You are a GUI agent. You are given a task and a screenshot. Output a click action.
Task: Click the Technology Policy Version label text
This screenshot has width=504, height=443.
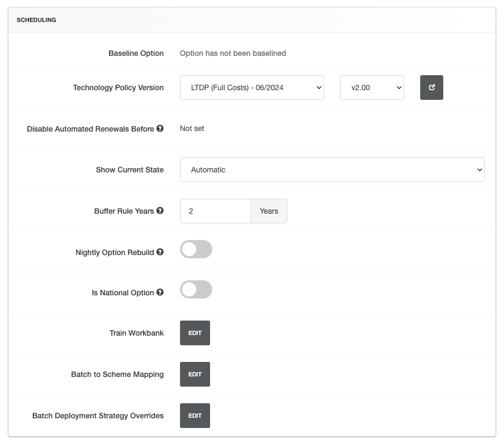point(118,88)
